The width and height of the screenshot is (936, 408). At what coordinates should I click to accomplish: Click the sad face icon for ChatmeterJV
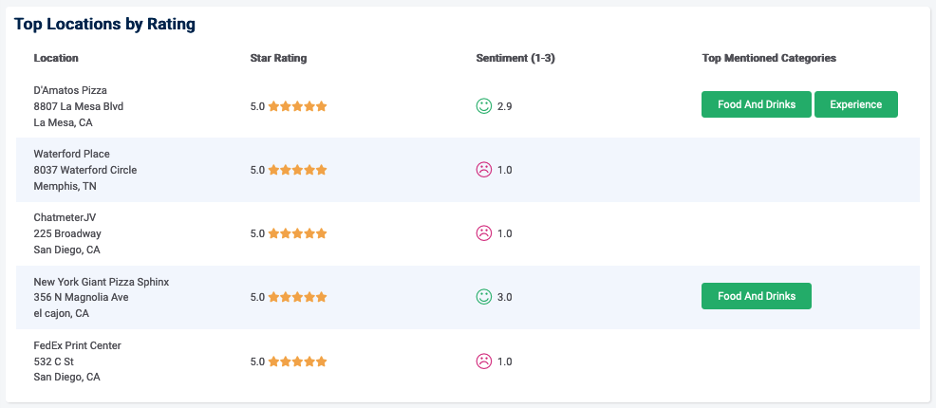pos(484,233)
